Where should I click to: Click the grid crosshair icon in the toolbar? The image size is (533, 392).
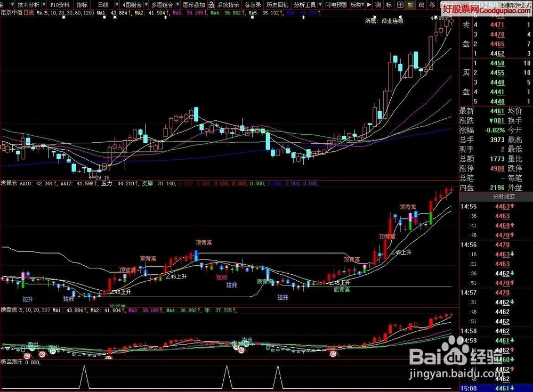400,5
